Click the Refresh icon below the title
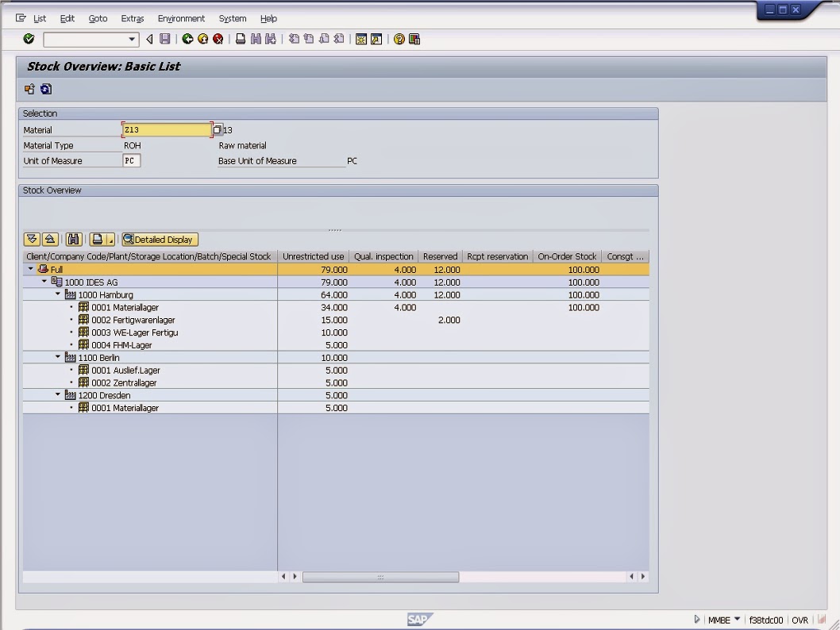Viewport: 840px width, 630px height. pyautogui.click(x=46, y=90)
